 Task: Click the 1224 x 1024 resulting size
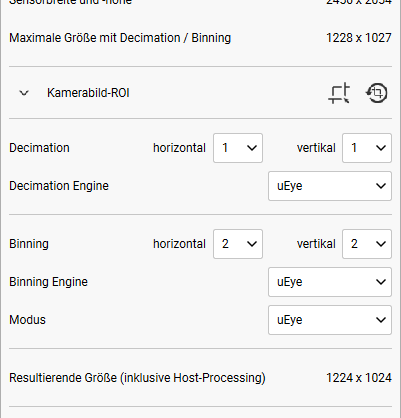(x=359, y=378)
